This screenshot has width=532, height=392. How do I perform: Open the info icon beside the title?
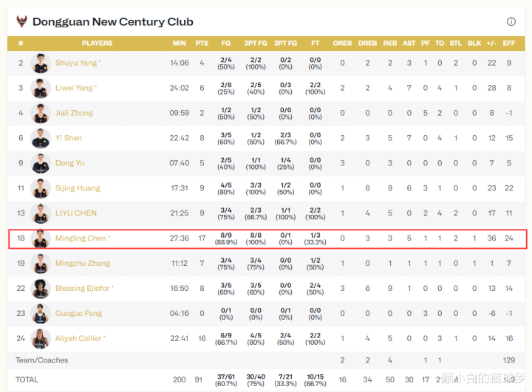coord(511,21)
